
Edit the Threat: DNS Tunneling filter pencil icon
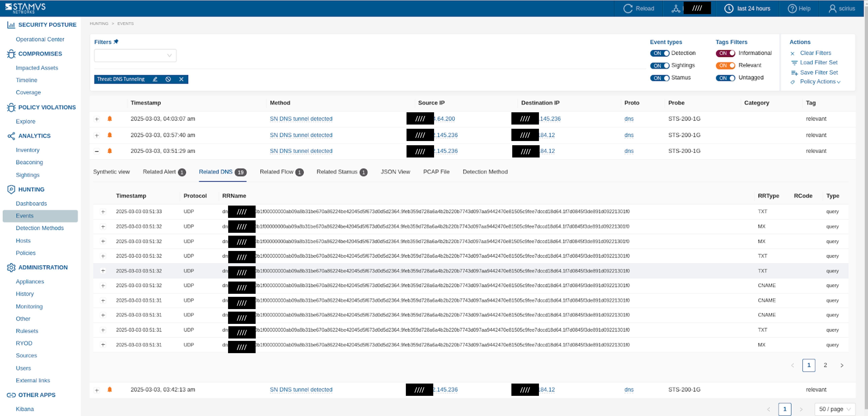pos(155,79)
